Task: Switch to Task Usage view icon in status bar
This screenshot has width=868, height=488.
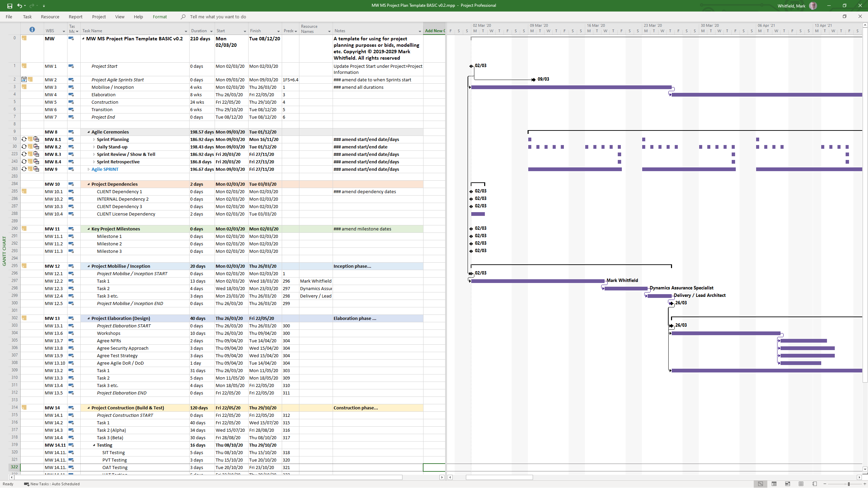Action: point(774,484)
